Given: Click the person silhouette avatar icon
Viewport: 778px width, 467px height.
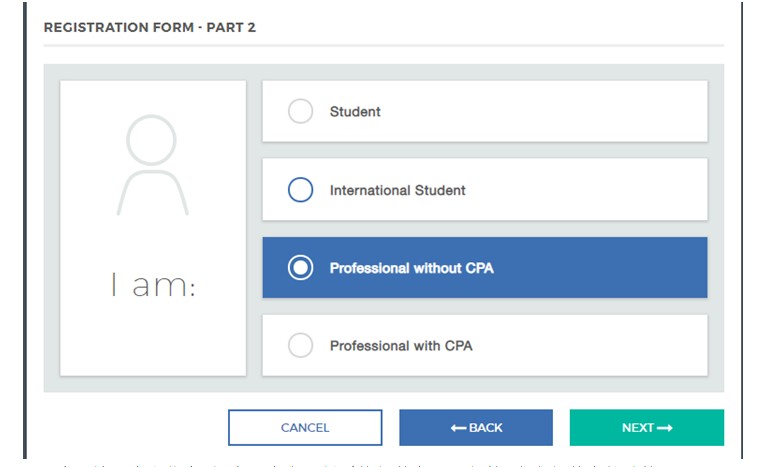Looking at the screenshot, I should click(x=152, y=165).
